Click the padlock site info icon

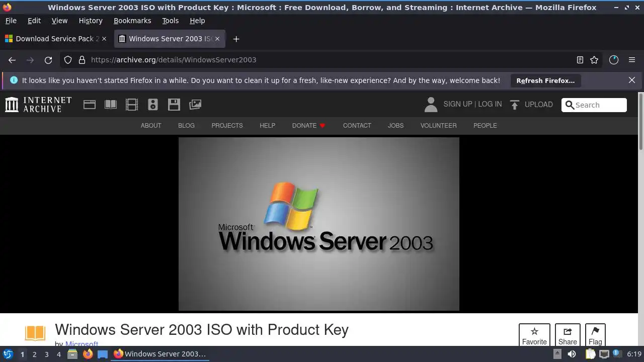pos(82,60)
